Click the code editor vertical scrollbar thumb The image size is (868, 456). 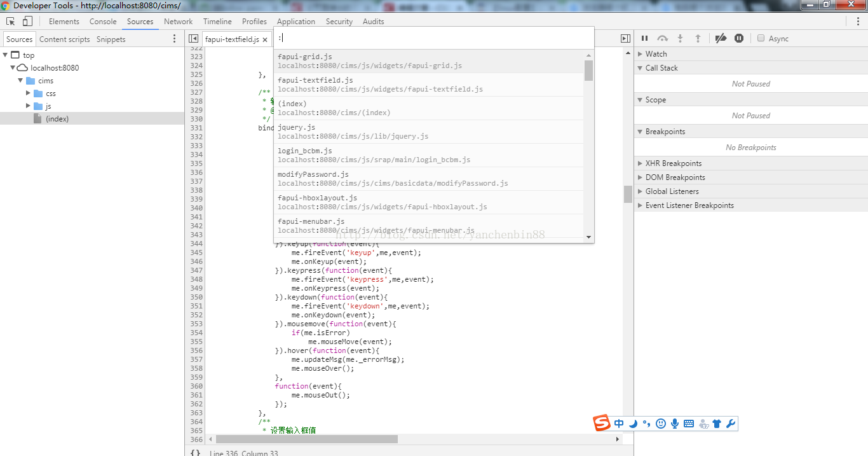(628, 194)
